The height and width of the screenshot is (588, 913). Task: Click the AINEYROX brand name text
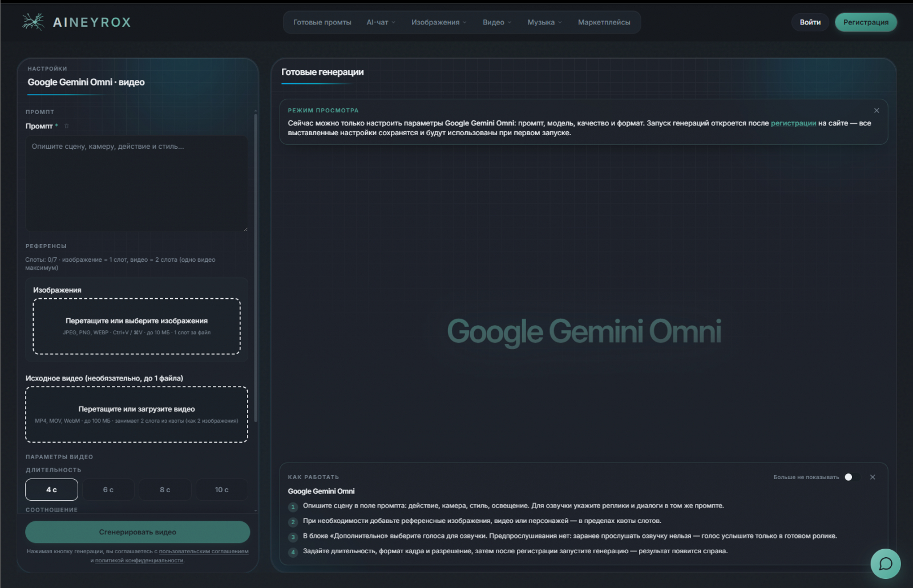click(92, 22)
